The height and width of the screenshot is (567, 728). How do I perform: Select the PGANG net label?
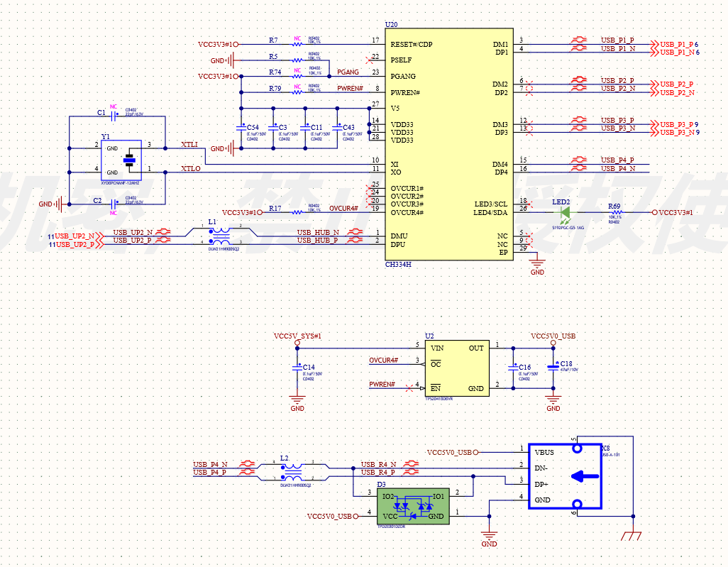[x=348, y=72]
